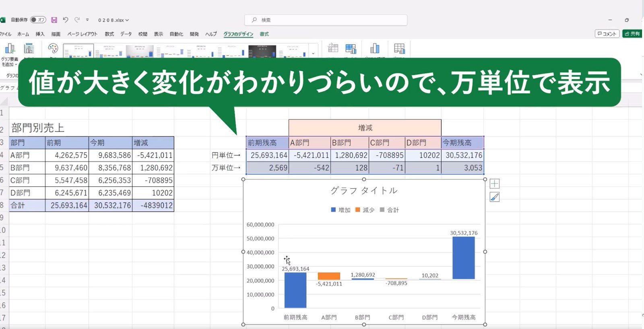Select cell with value 9,683,586
Screen dimensions: 644x329
click(x=111, y=155)
